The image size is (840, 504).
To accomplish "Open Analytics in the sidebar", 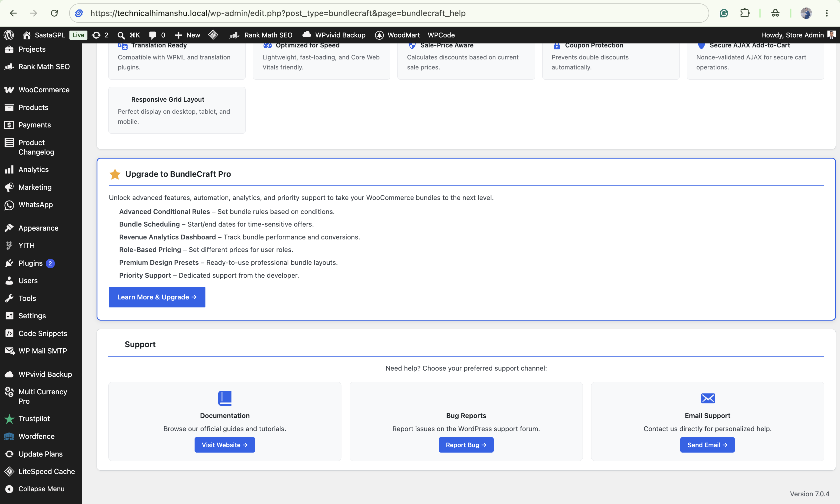I will pyautogui.click(x=41, y=169).
